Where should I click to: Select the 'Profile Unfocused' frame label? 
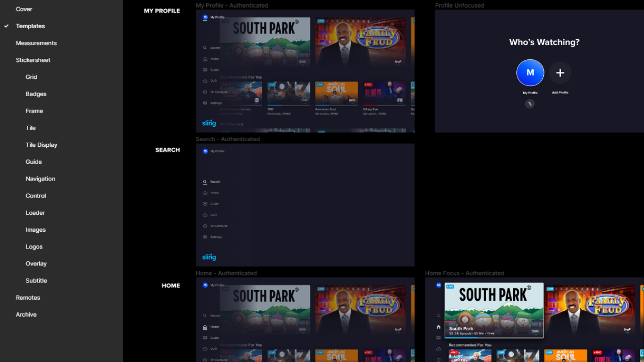459,6
